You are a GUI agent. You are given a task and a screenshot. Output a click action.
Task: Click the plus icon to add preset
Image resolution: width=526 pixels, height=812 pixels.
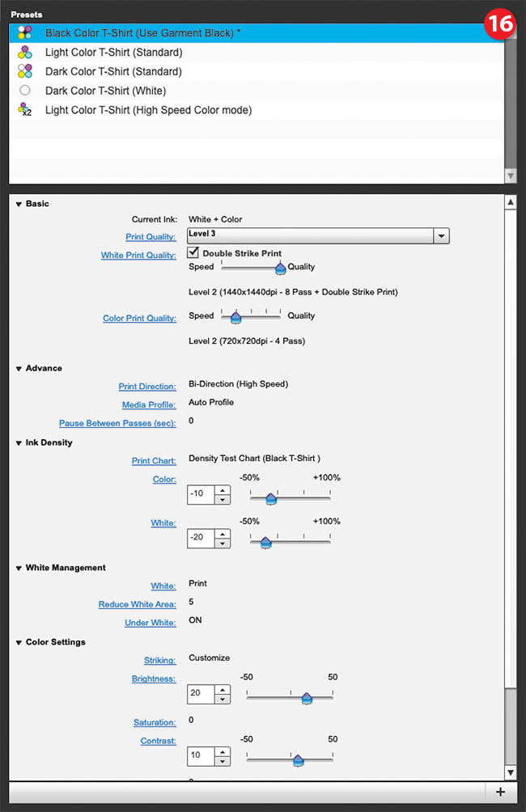500,792
